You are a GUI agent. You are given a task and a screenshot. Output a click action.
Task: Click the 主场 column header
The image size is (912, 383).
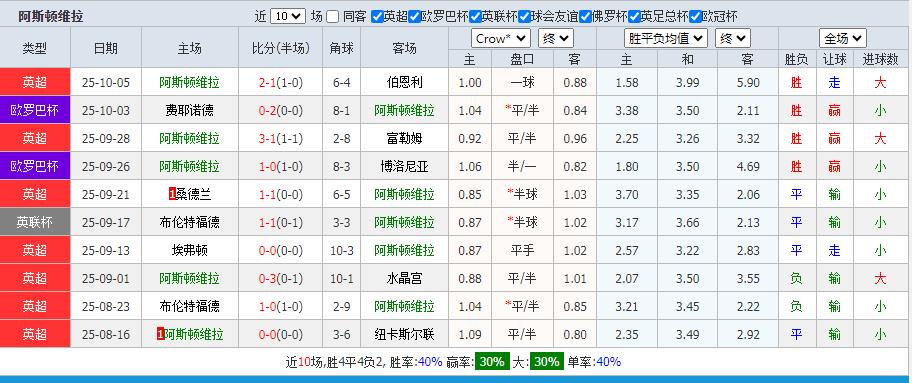point(190,49)
